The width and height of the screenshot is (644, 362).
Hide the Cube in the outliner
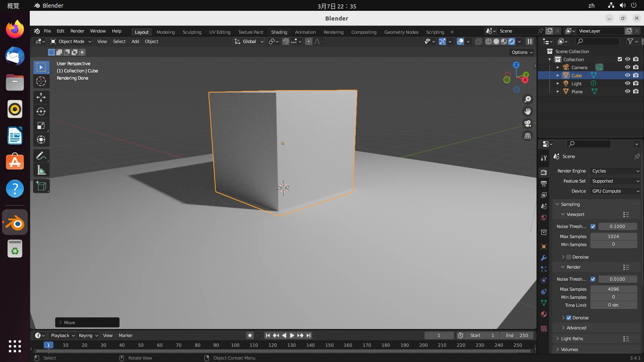click(x=627, y=75)
